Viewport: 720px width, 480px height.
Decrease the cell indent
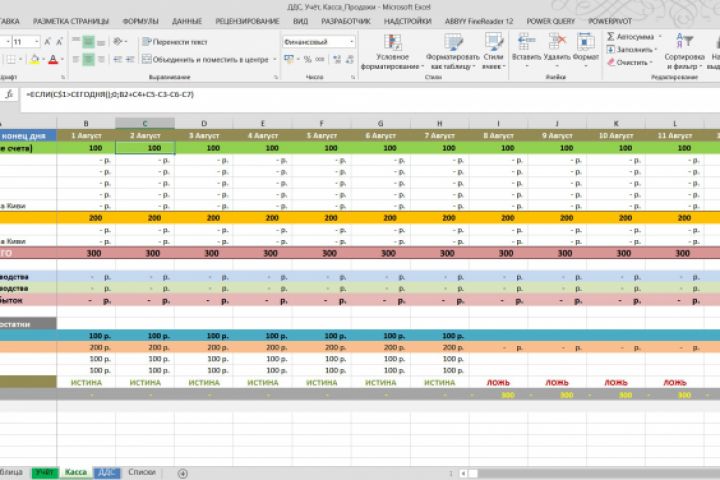click(118, 59)
